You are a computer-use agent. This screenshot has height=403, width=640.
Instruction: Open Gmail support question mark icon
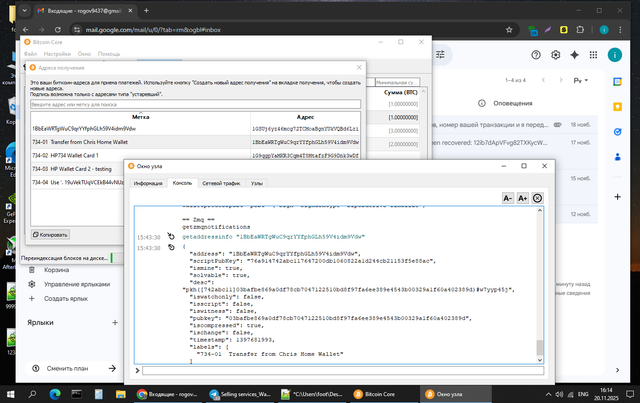536,55
